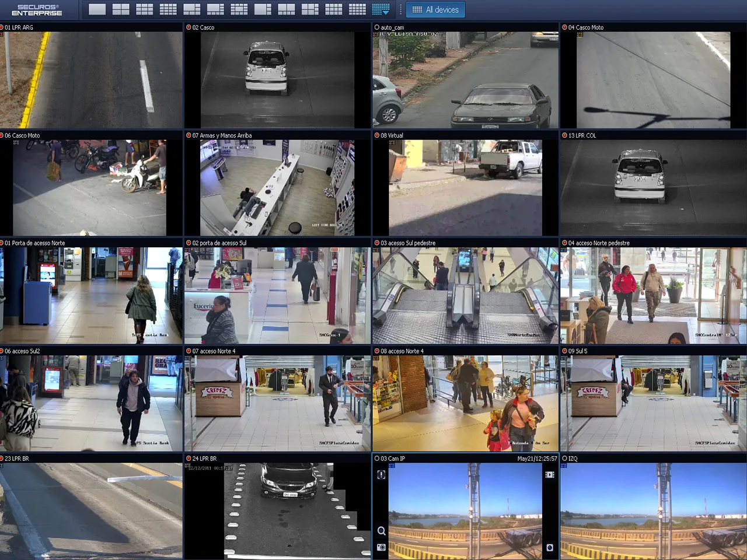Click the '04 acceso Norte pedestre' title
Viewport: 747px width, 560px height.
599,243
